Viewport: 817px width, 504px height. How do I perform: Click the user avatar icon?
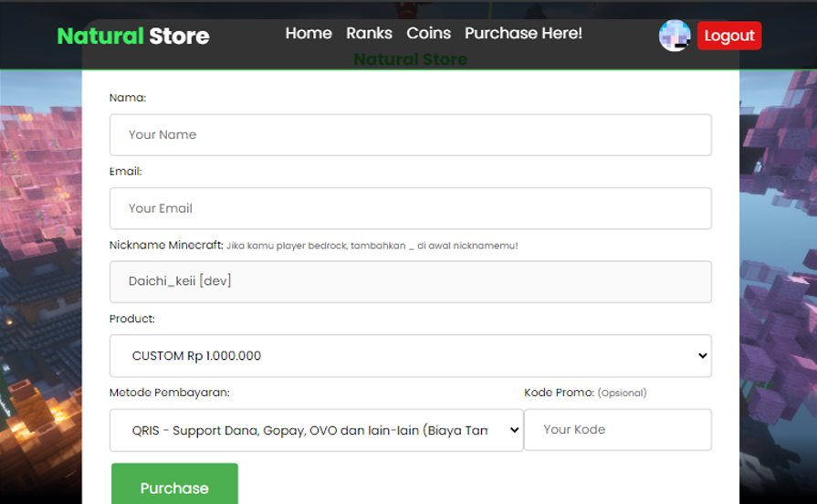coord(675,36)
